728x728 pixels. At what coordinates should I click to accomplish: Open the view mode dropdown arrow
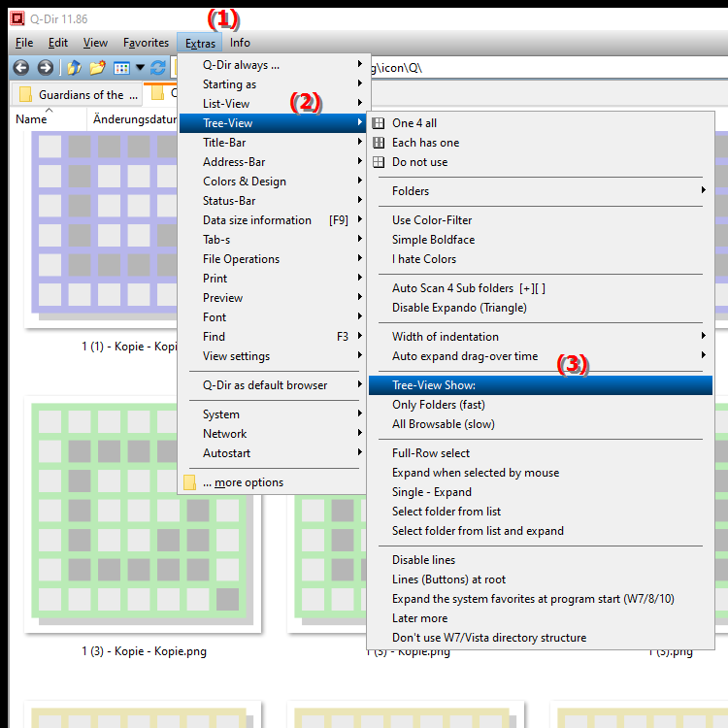coord(141,68)
